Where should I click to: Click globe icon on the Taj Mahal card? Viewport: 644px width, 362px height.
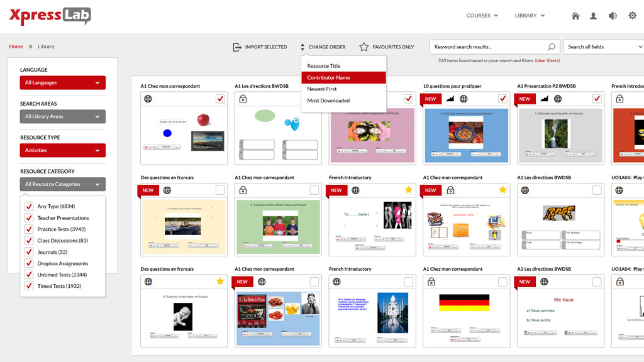point(337,282)
